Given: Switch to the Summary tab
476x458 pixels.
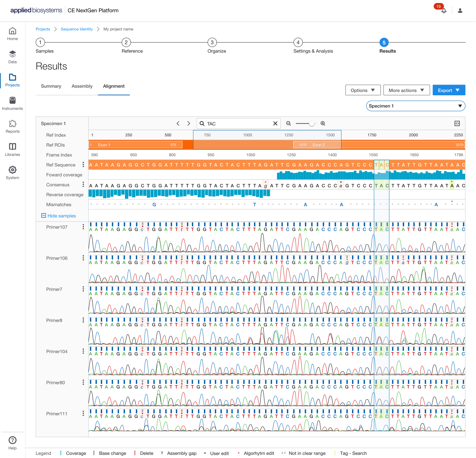Looking at the screenshot, I should tap(51, 86).
